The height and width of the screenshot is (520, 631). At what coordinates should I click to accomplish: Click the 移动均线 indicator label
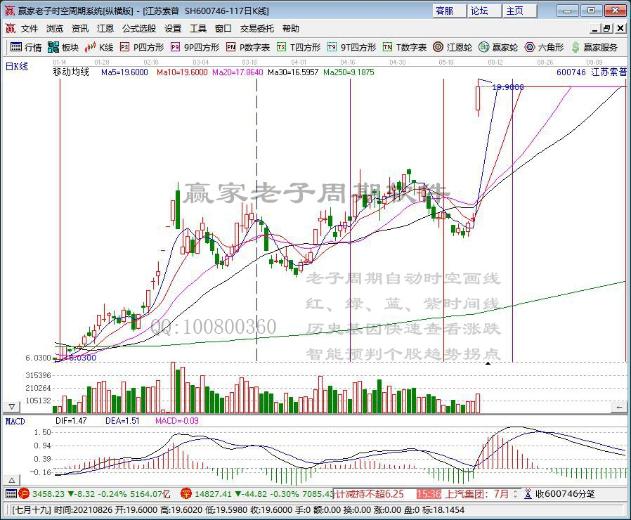pos(71,72)
